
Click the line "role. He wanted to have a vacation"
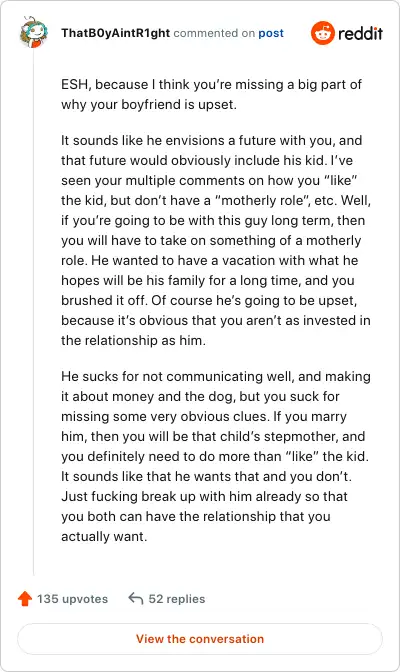click(x=210, y=260)
